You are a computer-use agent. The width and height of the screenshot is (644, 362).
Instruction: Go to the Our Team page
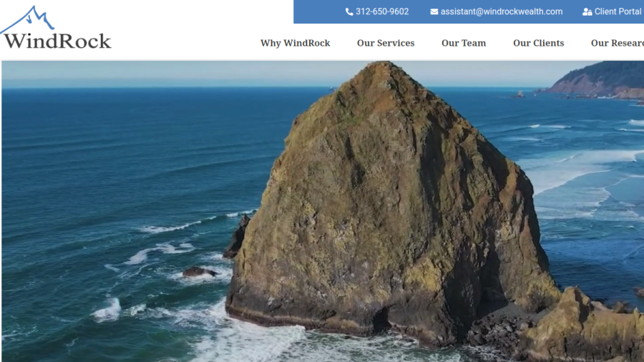coord(464,43)
